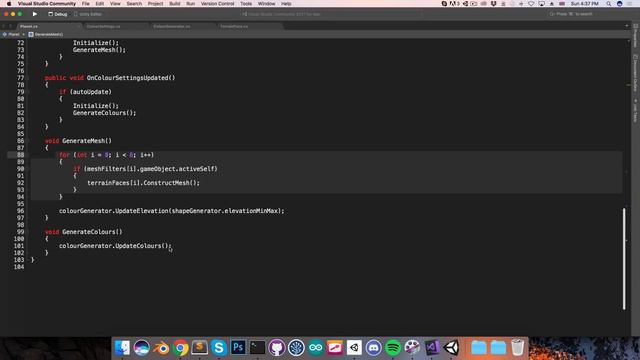Click the colourGenerator.UpdateColours(); line
The height and width of the screenshot is (360, 640).
115,246
